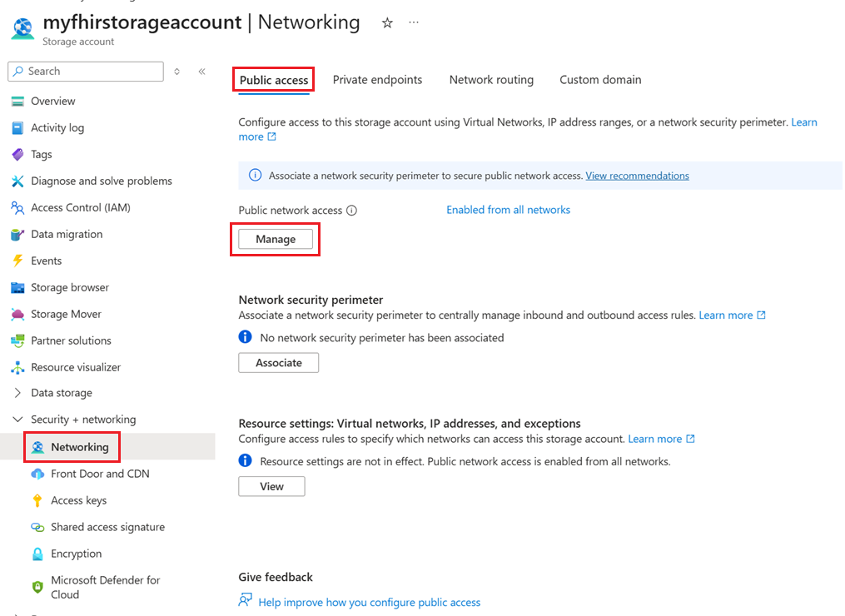The height and width of the screenshot is (616, 845).
Task: Click the Activity log icon
Action: (17, 127)
